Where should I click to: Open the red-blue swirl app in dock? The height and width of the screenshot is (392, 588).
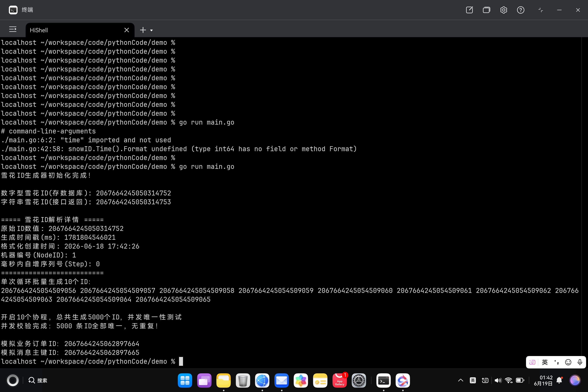[x=403, y=381]
